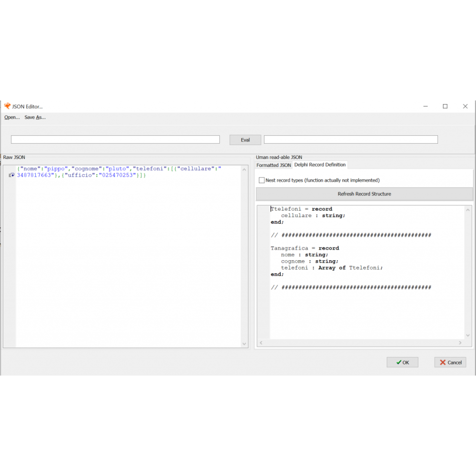Viewport: 476px width, 476px height.
Task: Maximize the JSON Editor window
Action: coord(445,106)
